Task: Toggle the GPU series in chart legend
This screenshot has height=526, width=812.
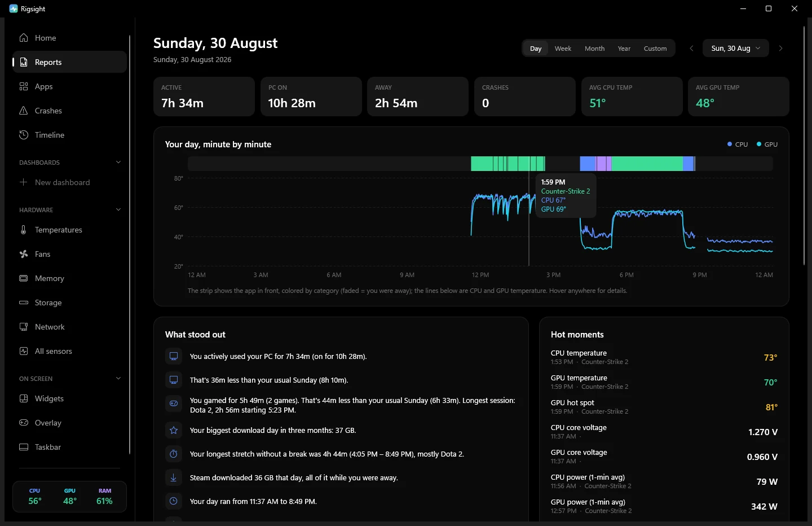Action: click(767, 144)
